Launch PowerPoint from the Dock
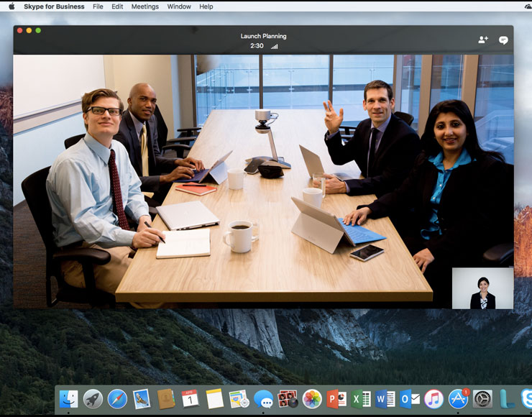The width and height of the screenshot is (532, 417). pyautogui.click(x=336, y=399)
